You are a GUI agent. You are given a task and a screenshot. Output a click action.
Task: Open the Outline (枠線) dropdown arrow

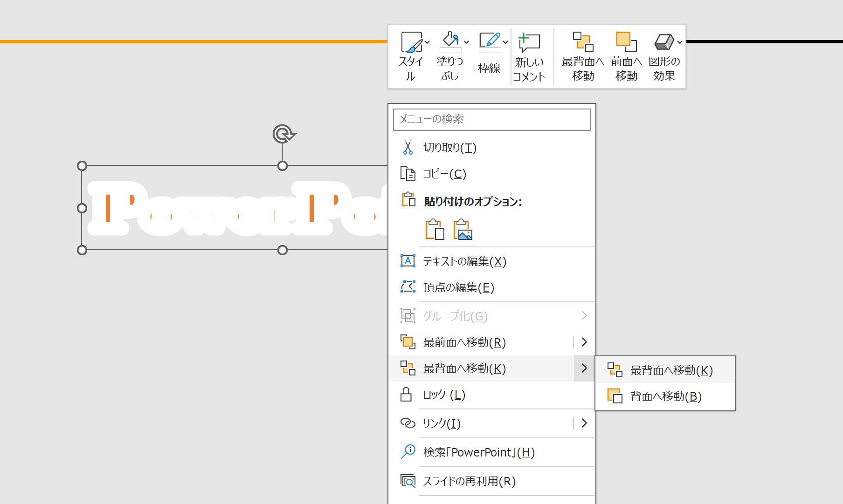[x=505, y=42]
